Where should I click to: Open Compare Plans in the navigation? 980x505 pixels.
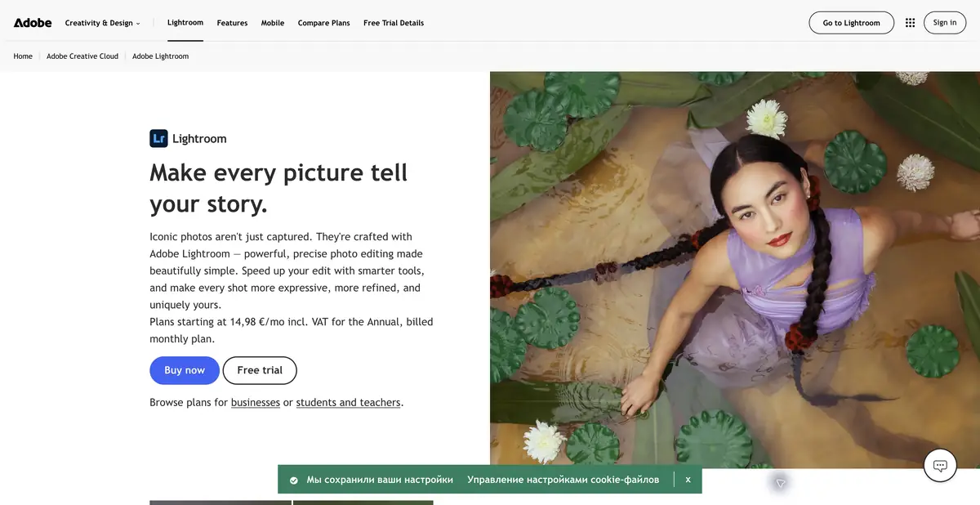pyautogui.click(x=323, y=23)
